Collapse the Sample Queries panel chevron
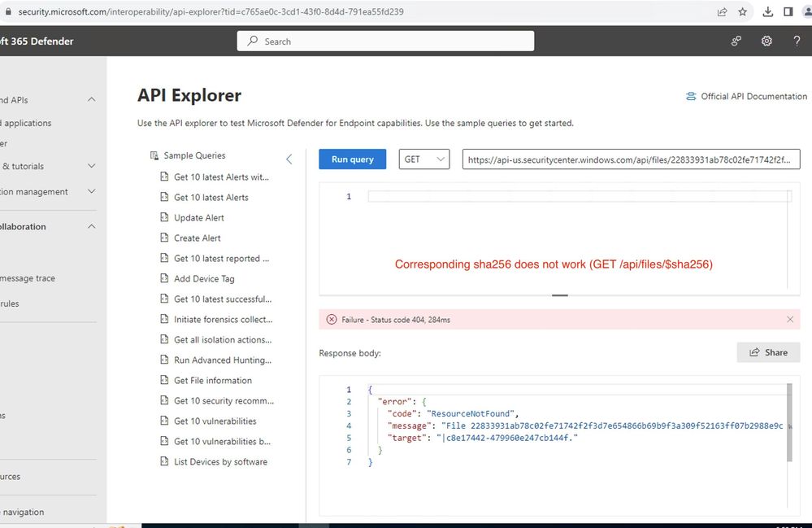Image resolution: width=812 pixels, height=528 pixels. [289, 159]
